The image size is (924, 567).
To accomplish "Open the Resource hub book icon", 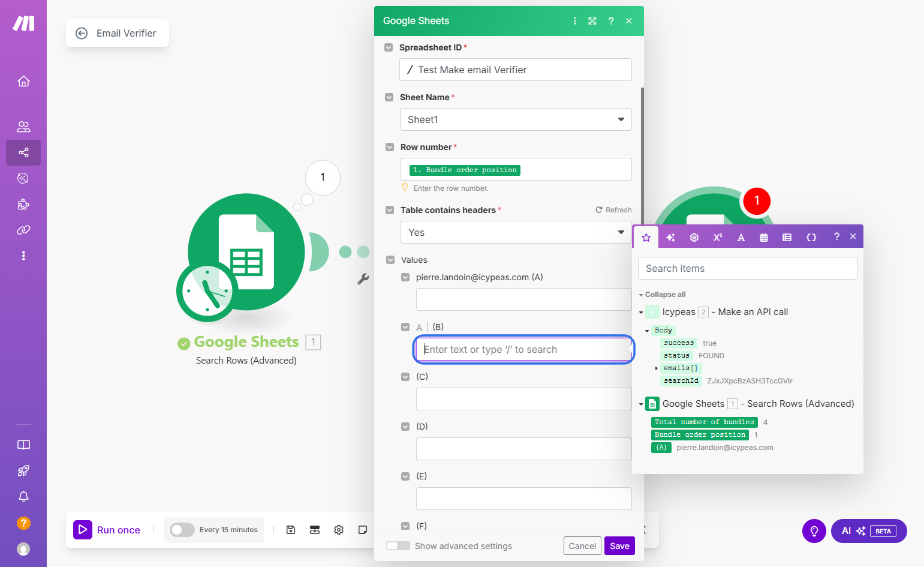I will click(23, 445).
